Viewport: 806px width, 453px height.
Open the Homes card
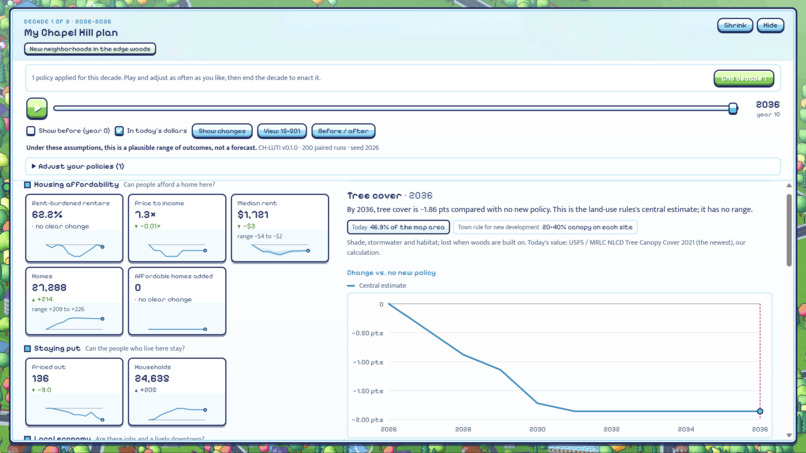(x=74, y=301)
